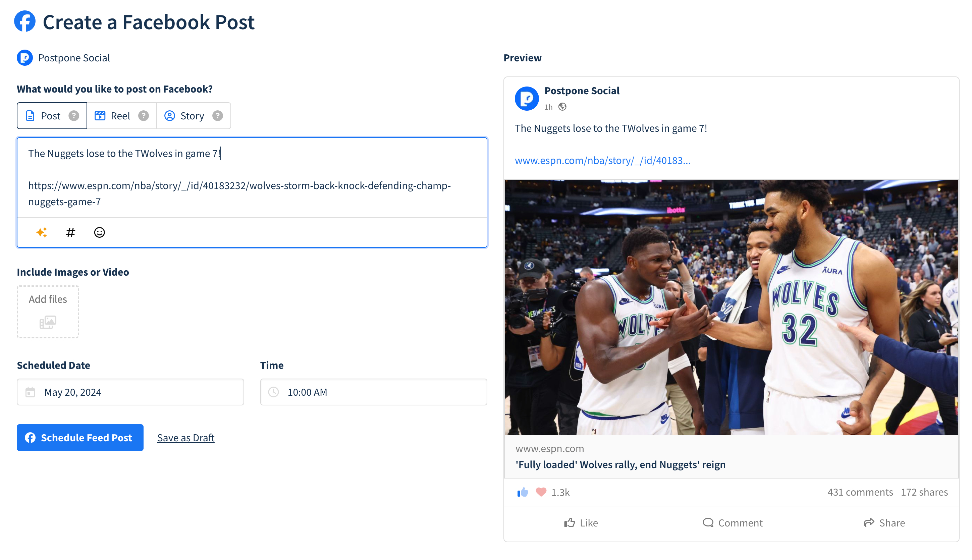972x560 pixels.
Task: Click the Like button in preview
Action: 581,523
